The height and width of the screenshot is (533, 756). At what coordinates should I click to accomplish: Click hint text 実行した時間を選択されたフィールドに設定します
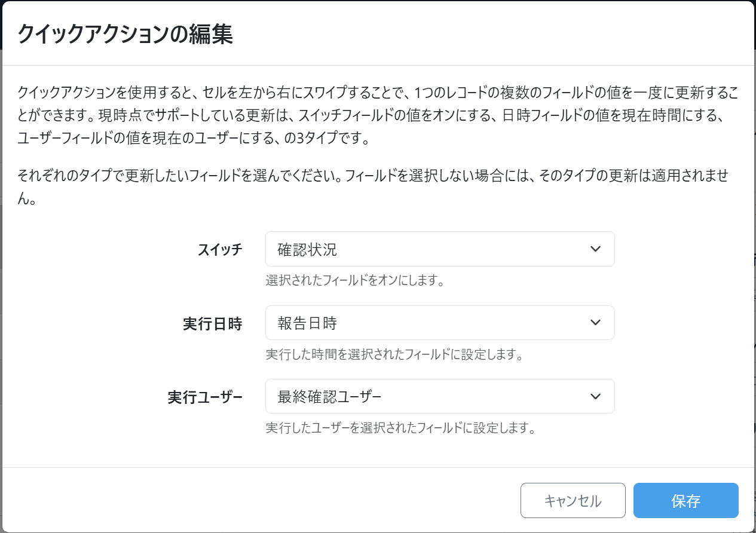click(394, 354)
